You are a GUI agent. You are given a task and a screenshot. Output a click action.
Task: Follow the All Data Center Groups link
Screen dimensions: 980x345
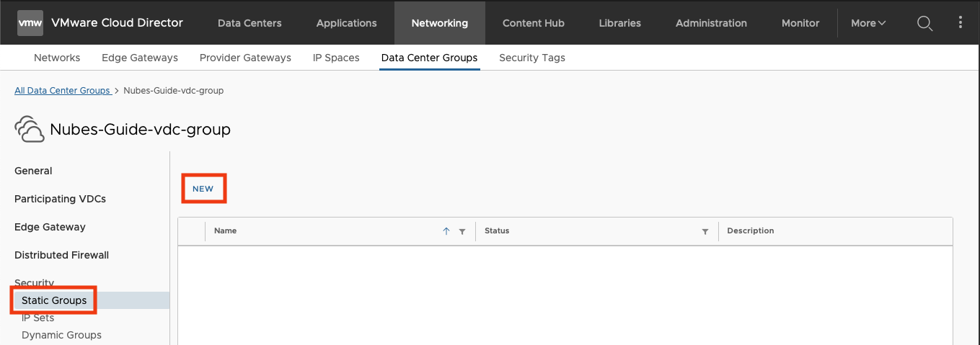62,91
